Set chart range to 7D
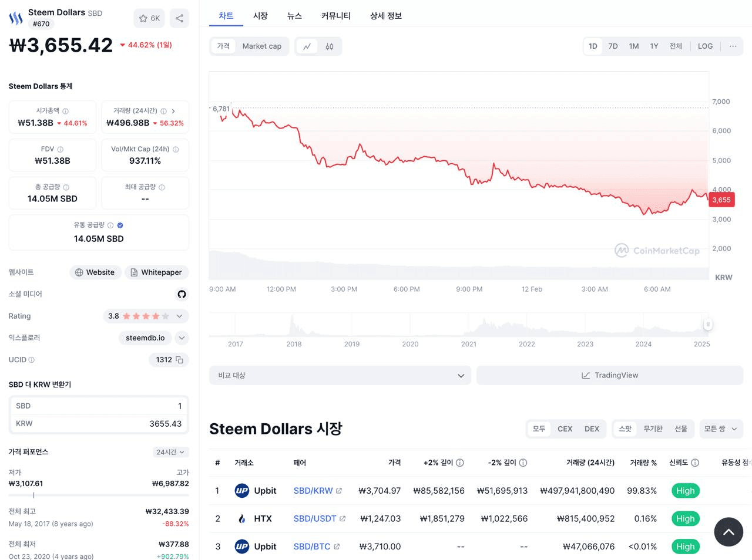 pyautogui.click(x=613, y=46)
